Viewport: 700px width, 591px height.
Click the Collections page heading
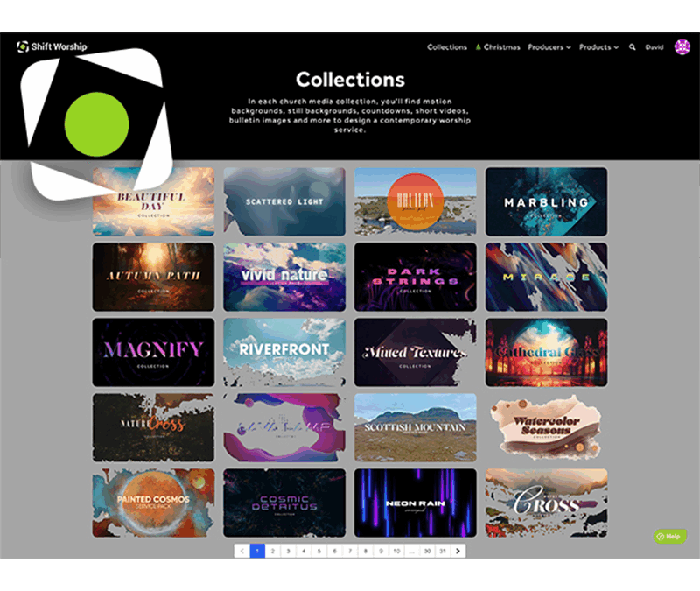pyautogui.click(x=350, y=80)
